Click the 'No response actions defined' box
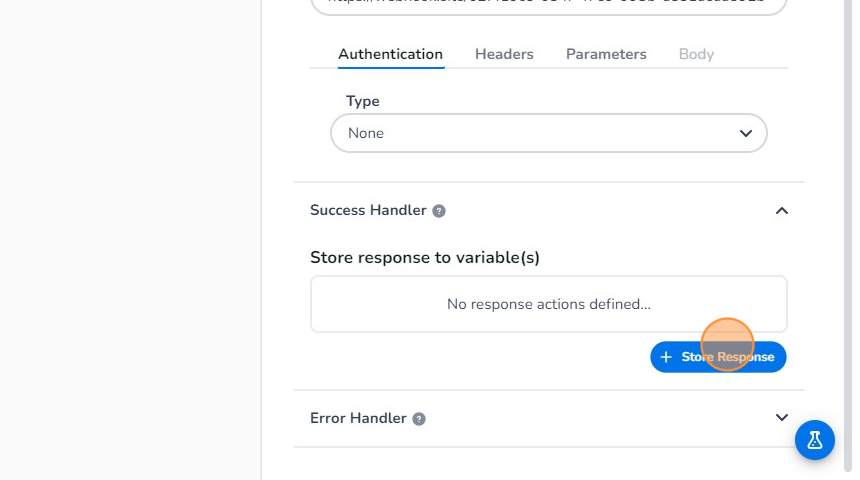The height and width of the screenshot is (480, 860). tap(548, 304)
